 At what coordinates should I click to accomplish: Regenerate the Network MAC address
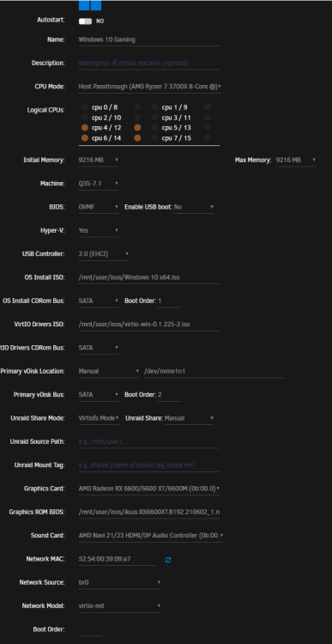pyautogui.click(x=168, y=559)
